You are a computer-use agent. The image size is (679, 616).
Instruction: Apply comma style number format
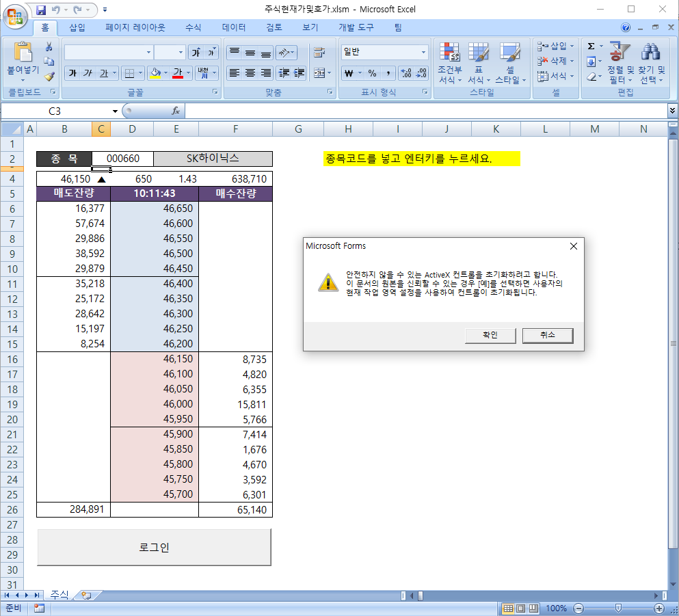click(x=388, y=73)
